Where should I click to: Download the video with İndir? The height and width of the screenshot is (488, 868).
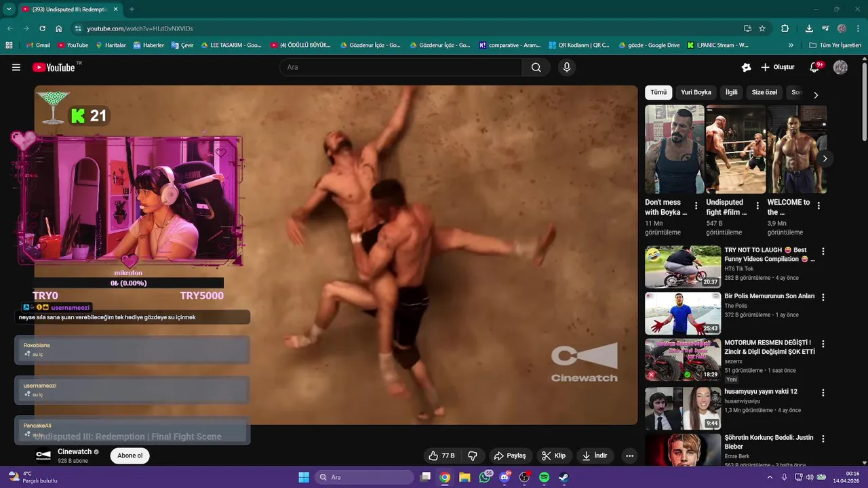595,455
